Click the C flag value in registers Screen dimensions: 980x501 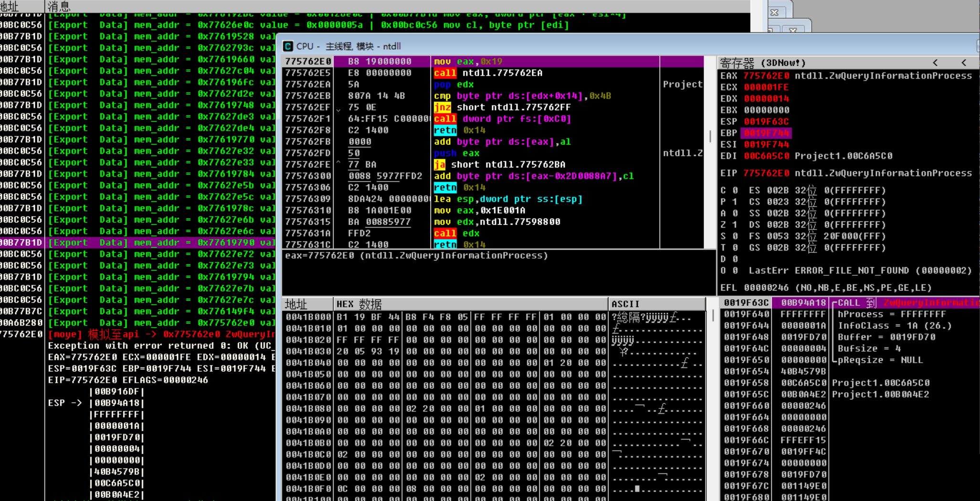(735, 190)
